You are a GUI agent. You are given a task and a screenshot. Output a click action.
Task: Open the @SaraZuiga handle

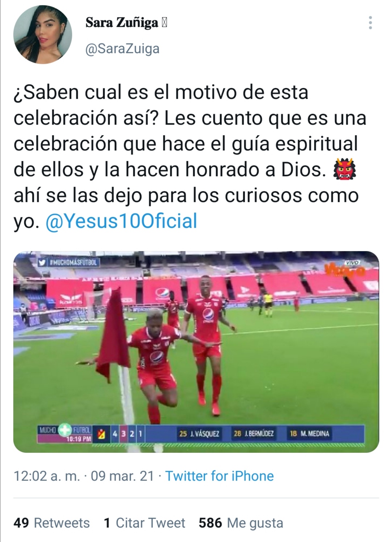(122, 49)
